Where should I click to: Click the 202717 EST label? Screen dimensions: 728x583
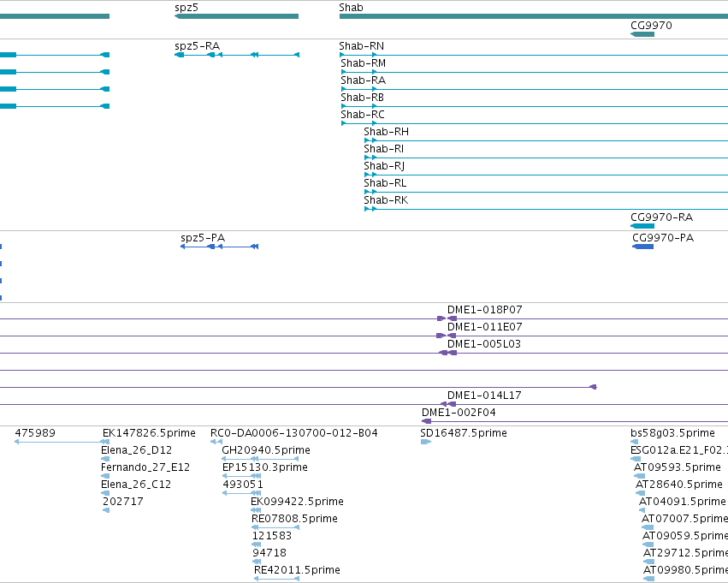(x=123, y=503)
